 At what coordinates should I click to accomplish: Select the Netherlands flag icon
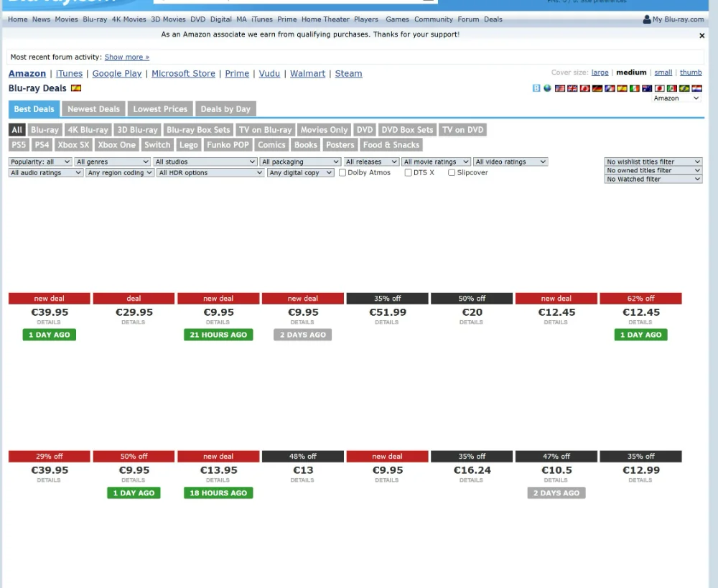click(x=696, y=88)
